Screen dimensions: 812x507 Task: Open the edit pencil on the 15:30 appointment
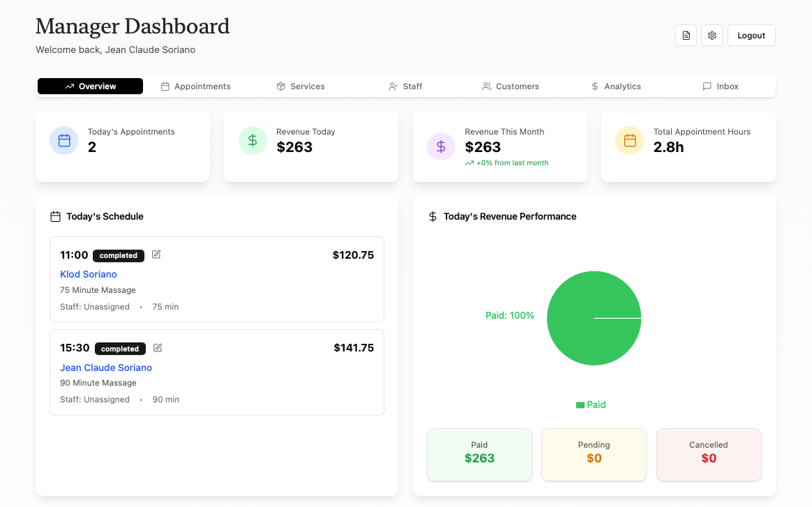coord(157,347)
